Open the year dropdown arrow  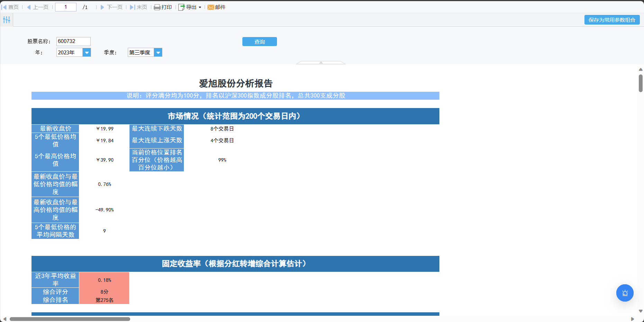[x=87, y=52]
